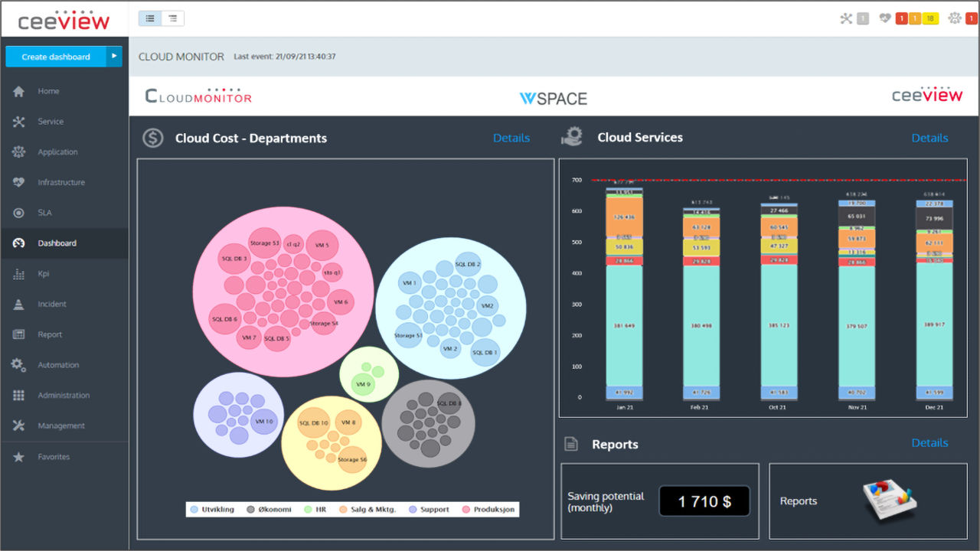
Task: Open the Management menu item
Action: coord(64,425)
